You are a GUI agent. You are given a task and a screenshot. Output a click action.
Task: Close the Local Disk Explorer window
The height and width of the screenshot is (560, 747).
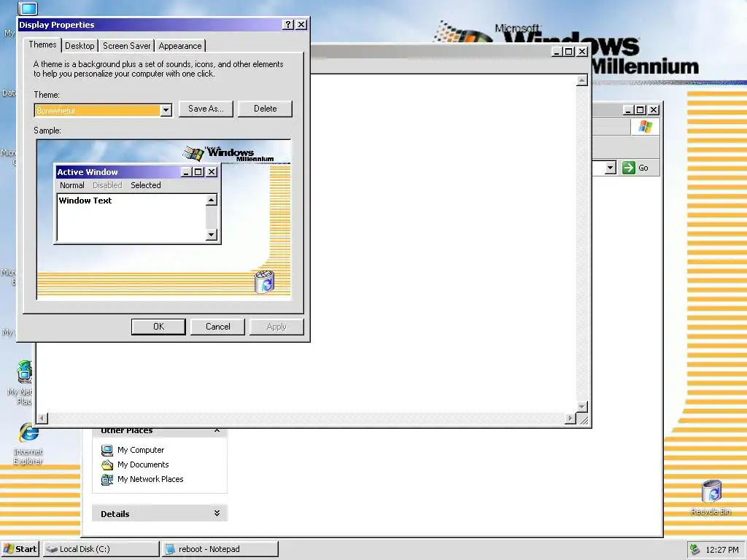654,110
